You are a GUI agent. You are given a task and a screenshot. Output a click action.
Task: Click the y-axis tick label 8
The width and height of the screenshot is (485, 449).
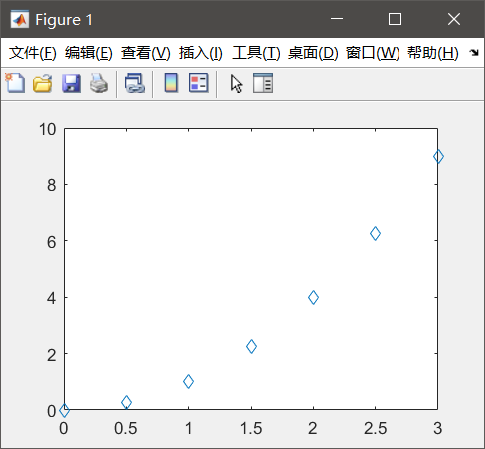pos(52,185)
